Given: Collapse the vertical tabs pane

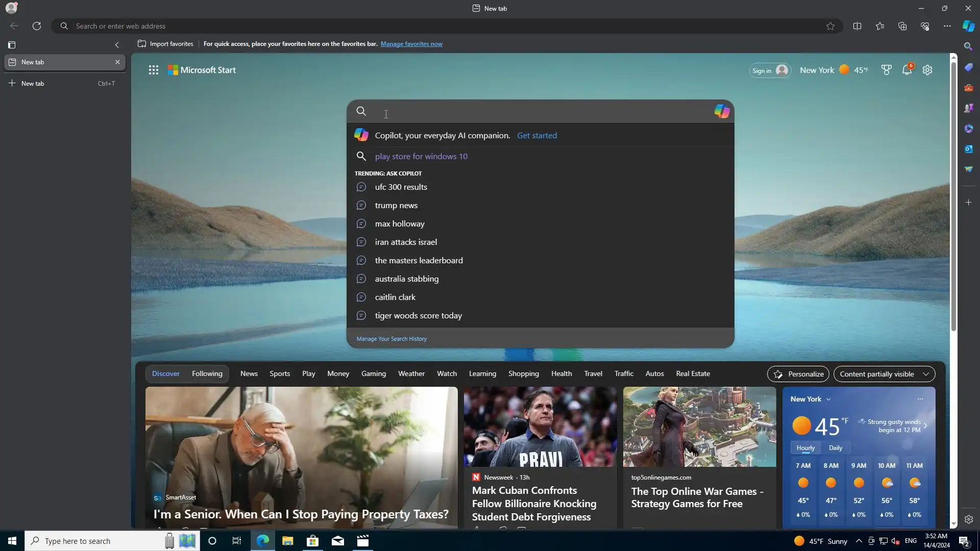Looking at the screenshot, I should click(117, 45).
